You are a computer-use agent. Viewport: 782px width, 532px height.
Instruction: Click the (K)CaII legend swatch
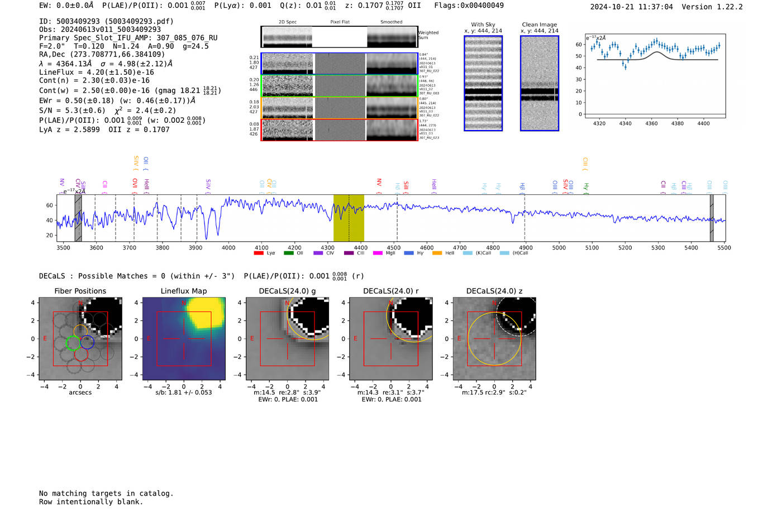point(468,253)
